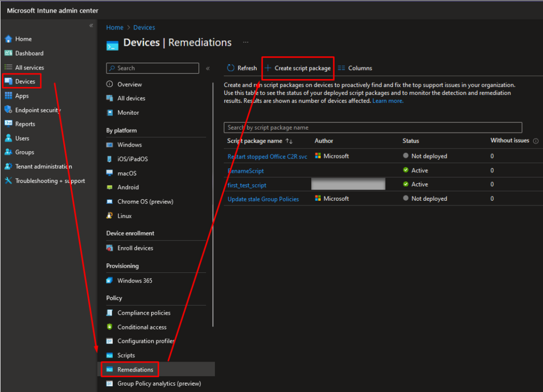
Task: Click the Without issues column header
Action: coord(510,140)
